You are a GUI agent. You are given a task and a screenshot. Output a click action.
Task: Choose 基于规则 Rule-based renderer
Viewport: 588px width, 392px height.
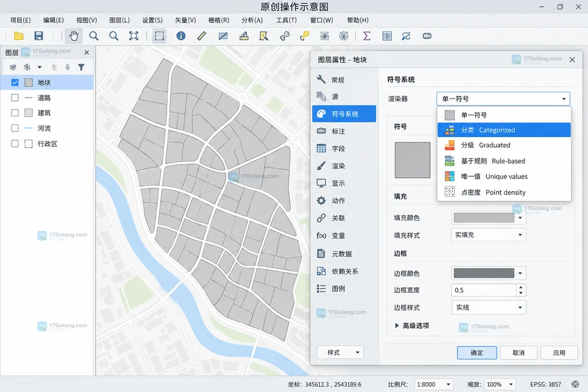click(504, 161)
